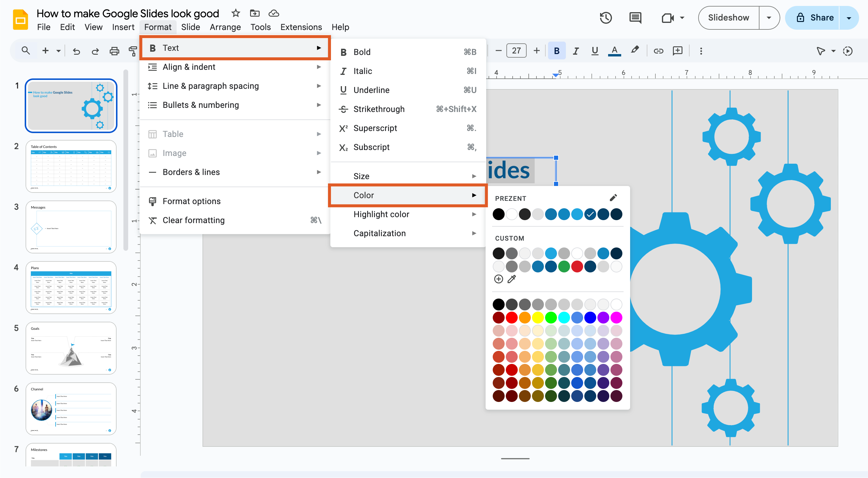The height and width of the screenshot is (478, 868).
Task: Redo the last action
Action: pyautogui.click(x=95, y=51)
